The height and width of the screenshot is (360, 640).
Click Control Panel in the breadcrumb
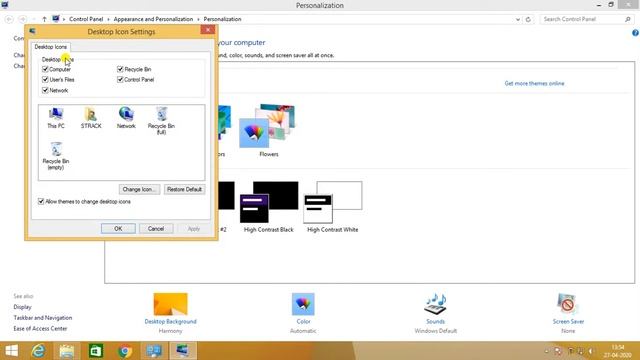pyautogui.click(x=86, y=19)
